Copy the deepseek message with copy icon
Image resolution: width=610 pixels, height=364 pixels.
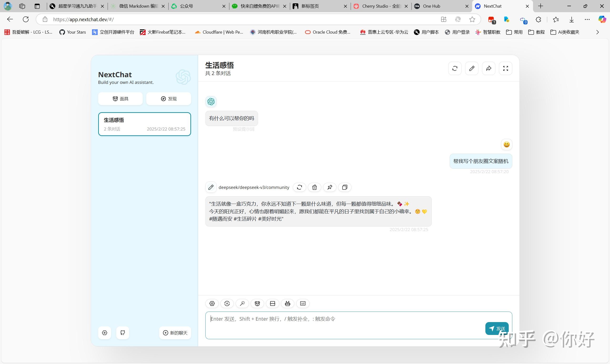(x=345, y=187)
